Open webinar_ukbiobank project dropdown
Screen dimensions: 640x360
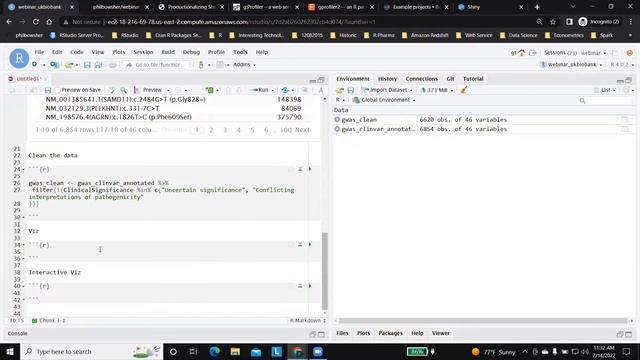[571, 64]
